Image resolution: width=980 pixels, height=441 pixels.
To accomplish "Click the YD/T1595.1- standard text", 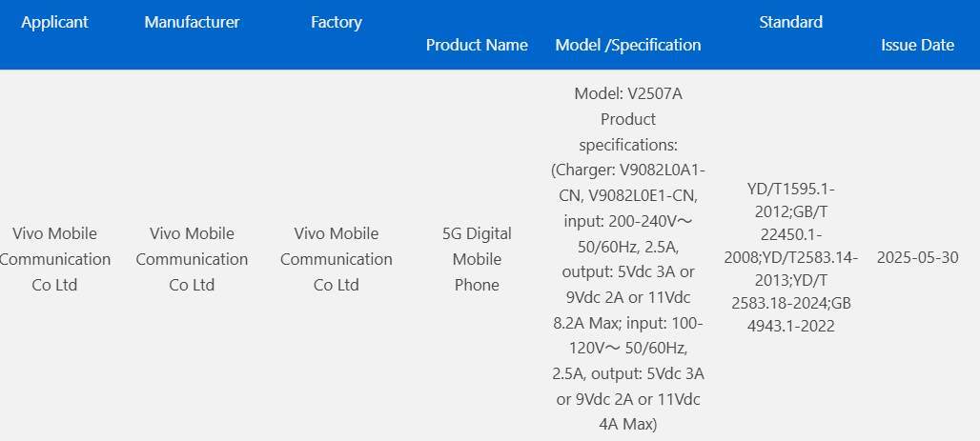I will [790, 190].
